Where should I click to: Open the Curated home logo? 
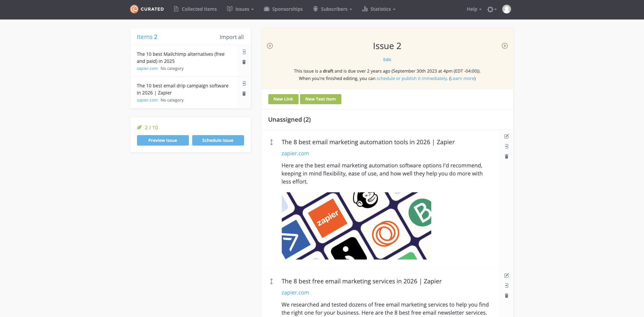coord(147,9)
